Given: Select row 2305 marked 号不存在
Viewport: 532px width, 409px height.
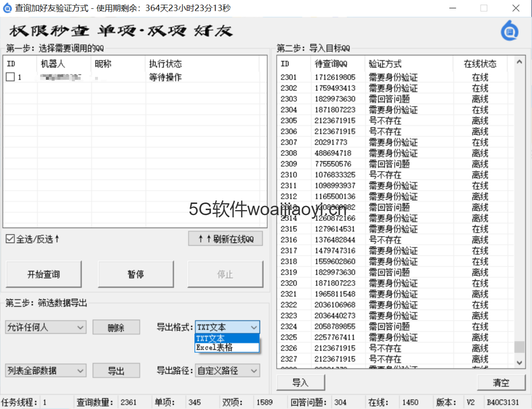Looking at the screenshot, I should [x=395, y=121].
